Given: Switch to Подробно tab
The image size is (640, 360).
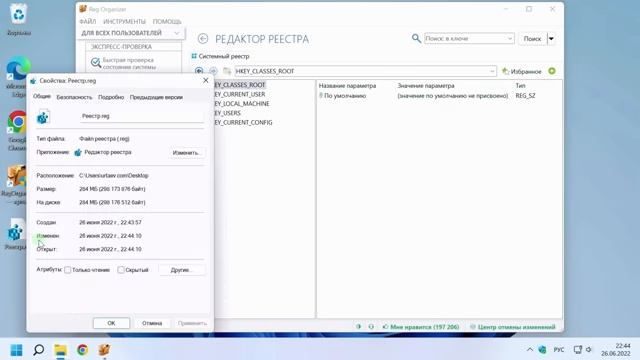Looking at the screenshot, I should (111, 97).
